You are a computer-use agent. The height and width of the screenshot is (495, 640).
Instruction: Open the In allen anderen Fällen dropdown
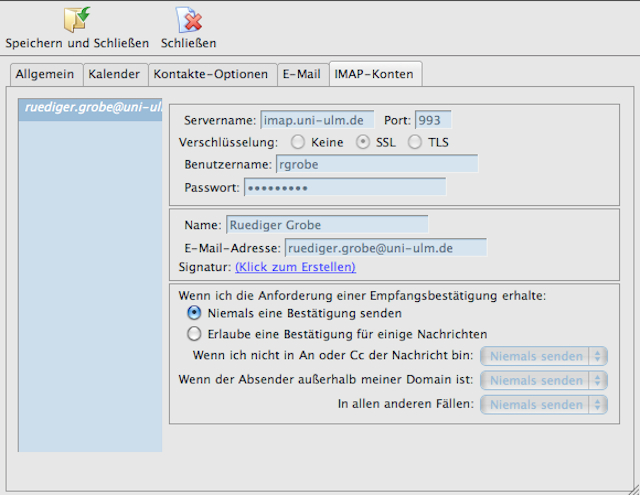click(544, 404)
